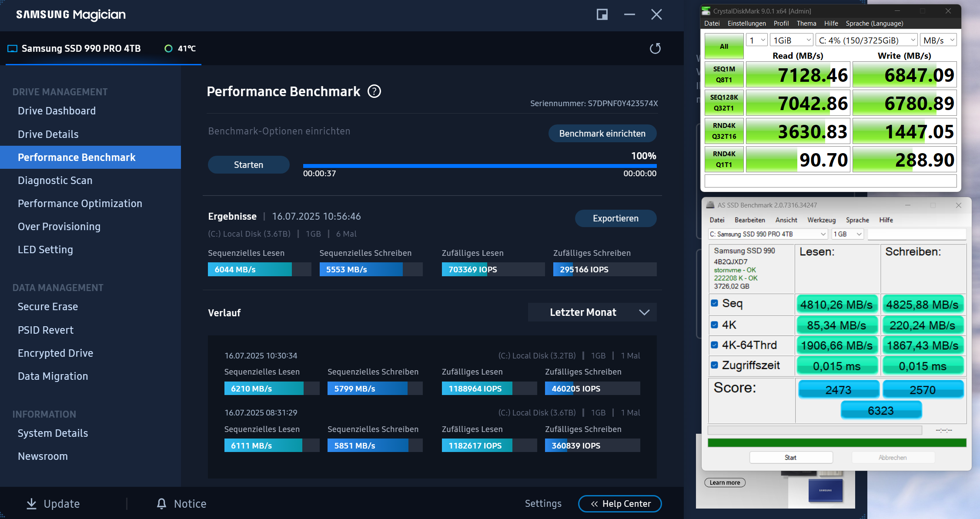Open the Letzter Monat dropdown
Screen dimensions: 980x519
click(592, 312)
